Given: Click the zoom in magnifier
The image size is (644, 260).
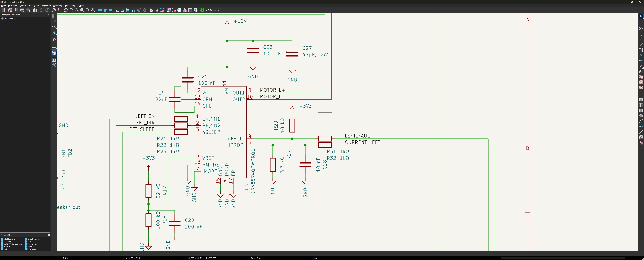Looking at the screenshot, I should (x=71, y=10).
